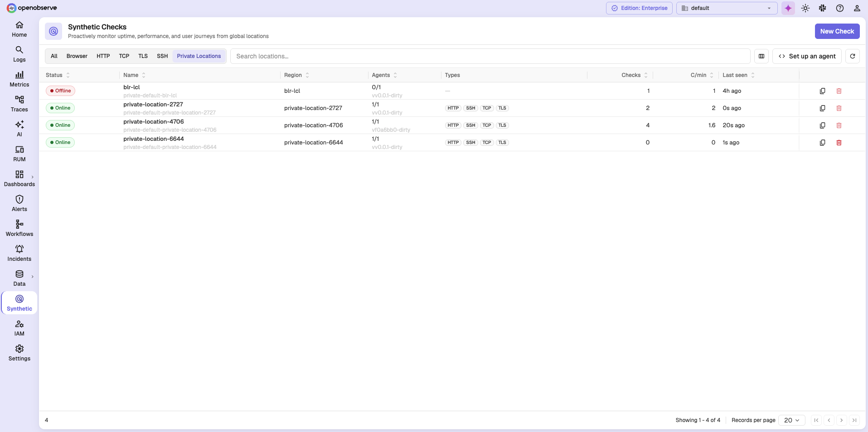Go to the next page
The width and height of the screenshot is (868, 432).
[x=842, y=420]
